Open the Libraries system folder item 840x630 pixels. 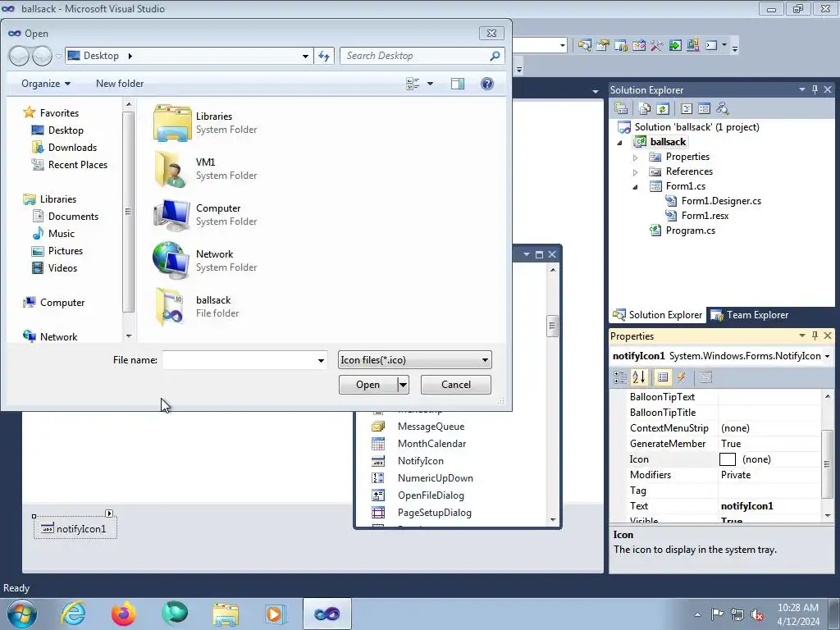pos(205,123)
